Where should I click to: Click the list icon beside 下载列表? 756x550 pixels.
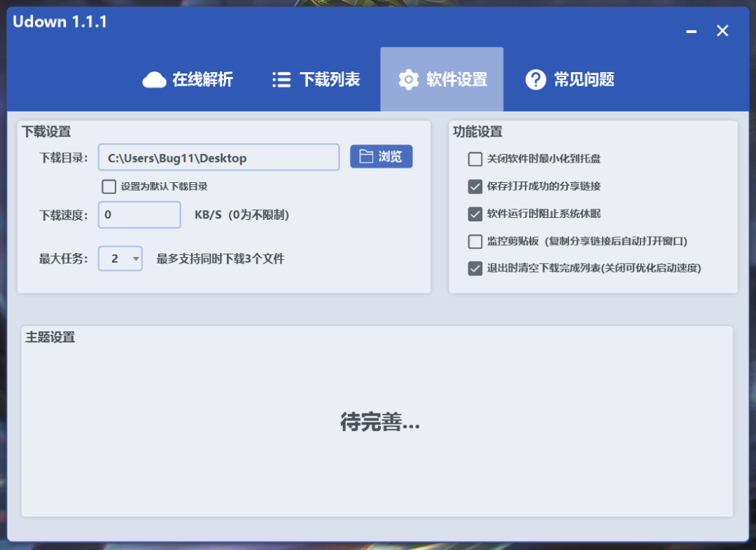tap(281, 80)
